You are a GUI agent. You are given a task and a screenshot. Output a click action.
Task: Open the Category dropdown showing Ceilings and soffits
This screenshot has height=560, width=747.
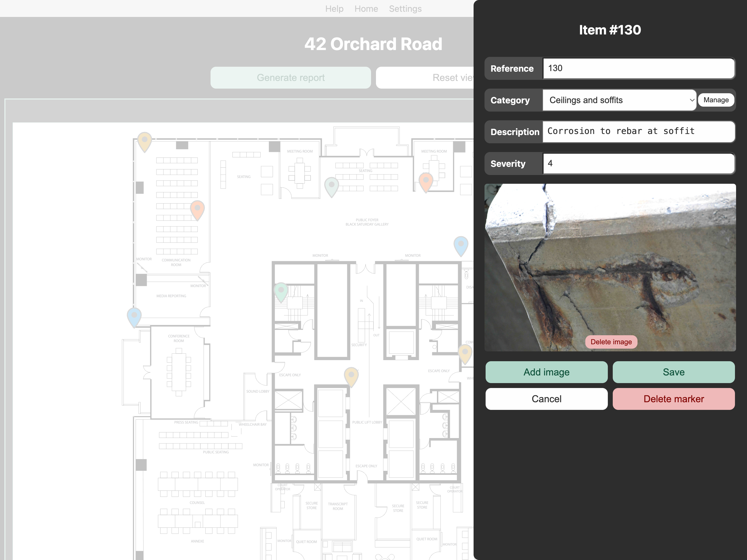(619, 100)
